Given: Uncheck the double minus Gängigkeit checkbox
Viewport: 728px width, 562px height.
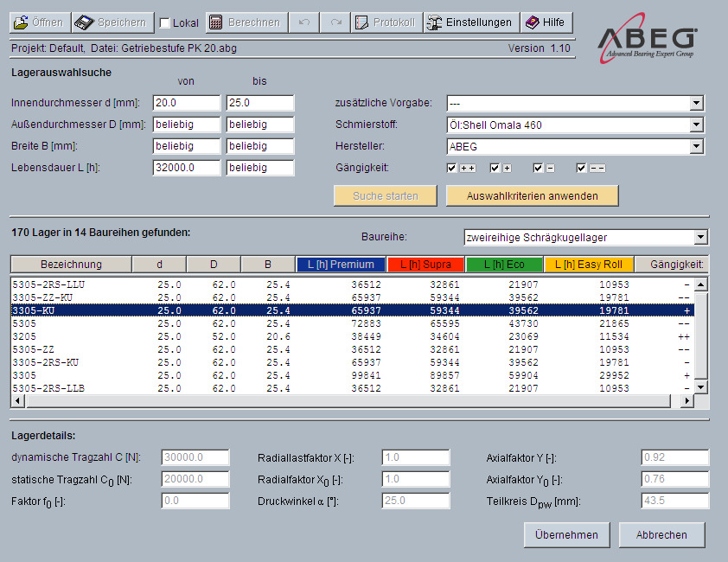Looking at the screenshot, I should [581, 168].
